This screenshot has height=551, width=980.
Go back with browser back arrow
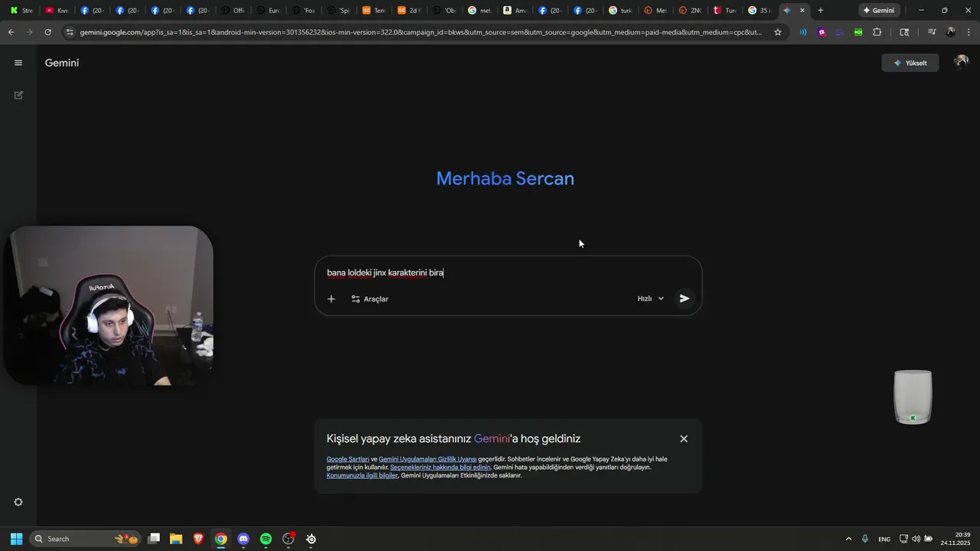[x=11, y=32]
